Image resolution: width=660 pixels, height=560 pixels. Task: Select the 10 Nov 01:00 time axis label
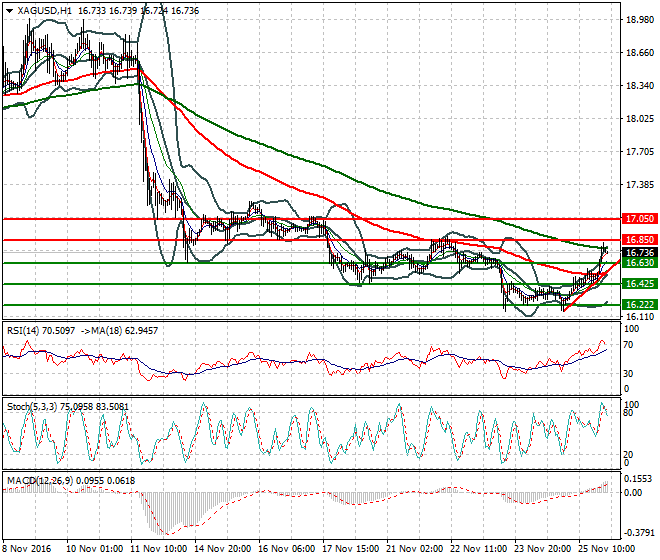[95, 549]
